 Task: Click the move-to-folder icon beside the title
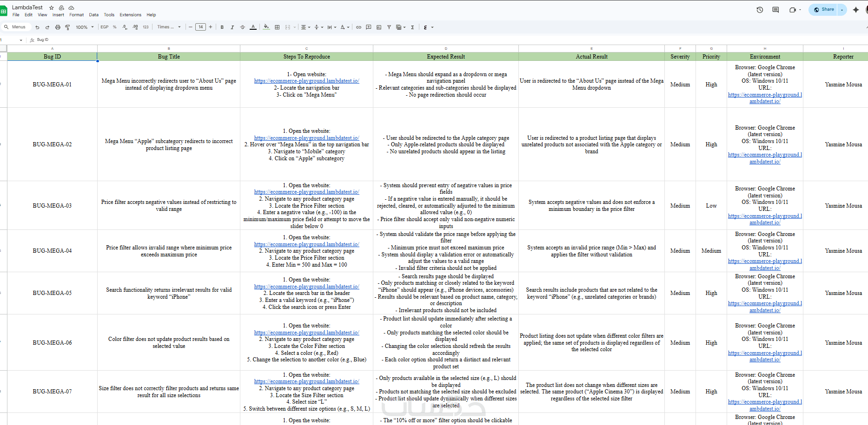point(61,7)
